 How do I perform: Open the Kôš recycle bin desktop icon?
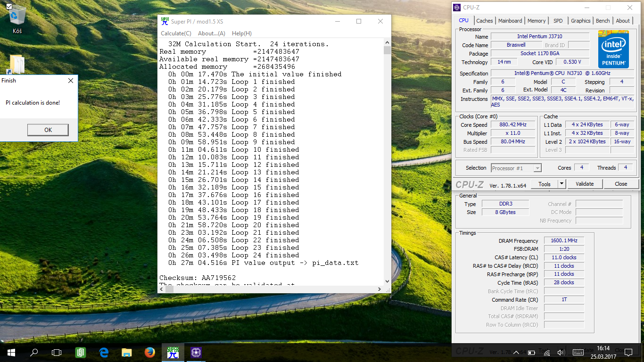(x=17, y=18)
